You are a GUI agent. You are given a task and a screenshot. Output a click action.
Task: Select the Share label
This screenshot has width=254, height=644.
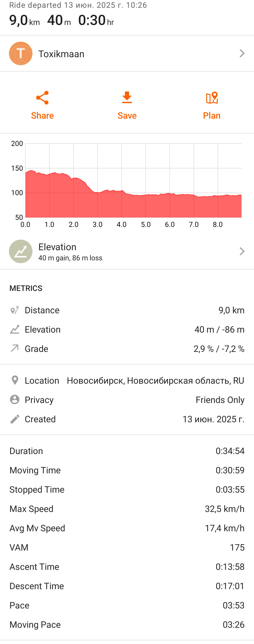42,116
